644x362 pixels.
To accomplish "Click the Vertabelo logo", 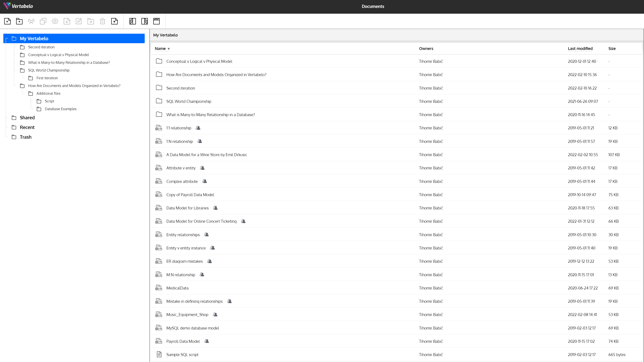I will click(18, 6).
